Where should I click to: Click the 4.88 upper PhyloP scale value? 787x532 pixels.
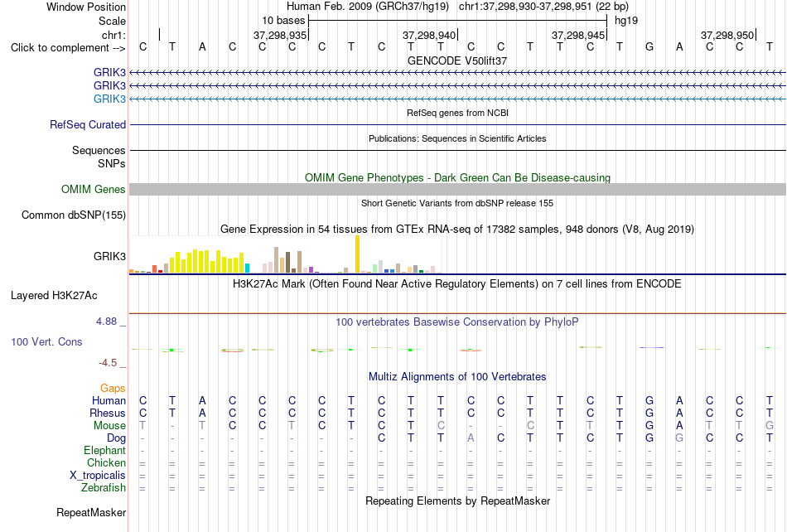106,322
